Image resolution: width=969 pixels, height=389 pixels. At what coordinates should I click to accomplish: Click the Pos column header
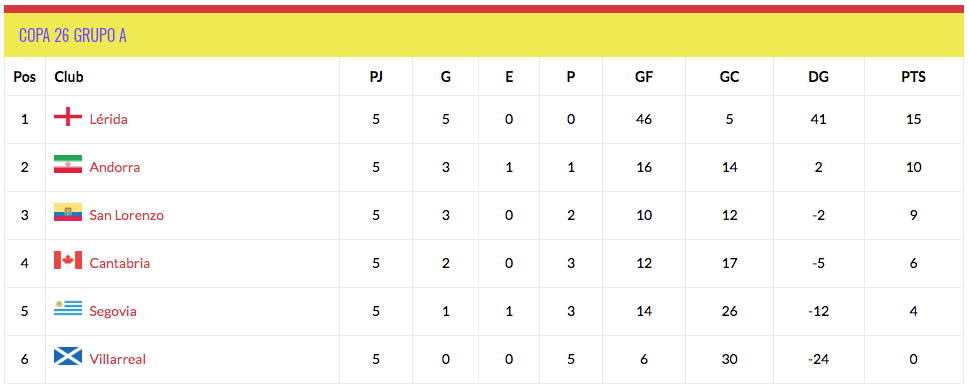25,77
